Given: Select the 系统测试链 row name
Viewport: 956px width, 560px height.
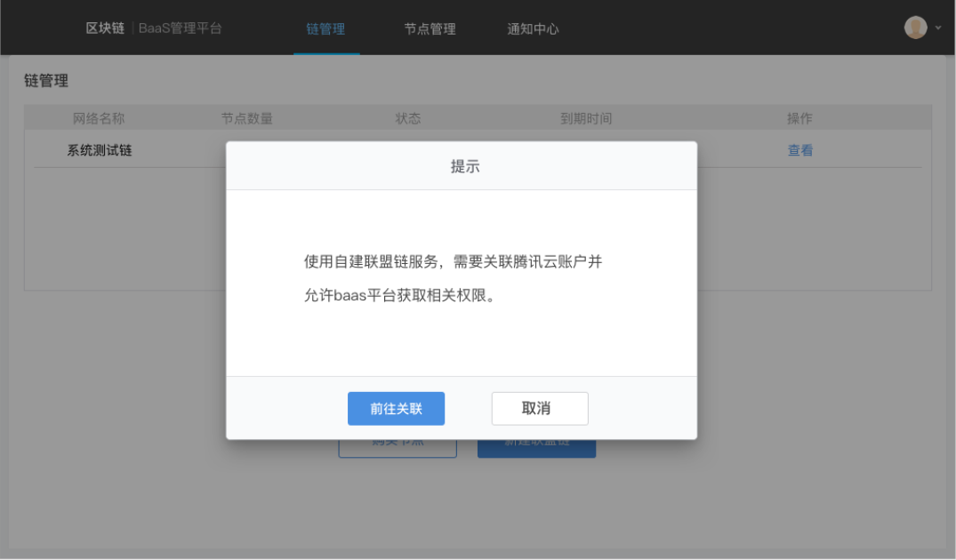Looking at the screenshot, I should tap(99, 150).
